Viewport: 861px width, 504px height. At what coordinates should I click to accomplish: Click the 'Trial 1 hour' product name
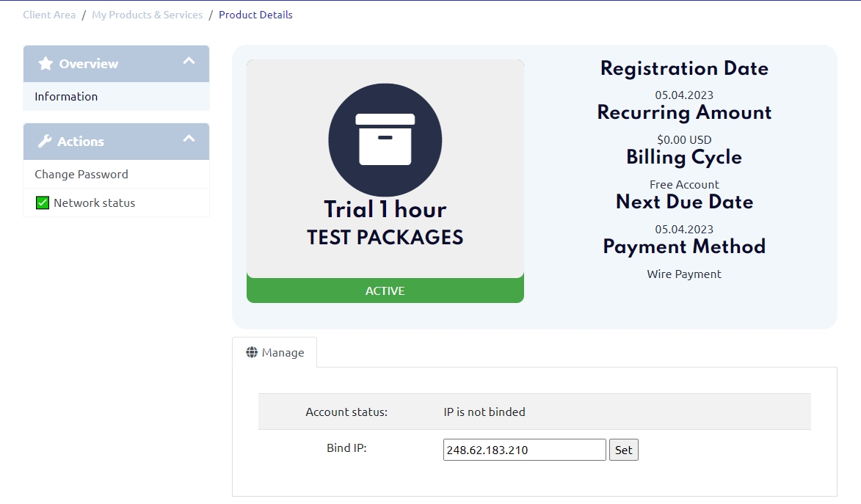click(385, 209)
